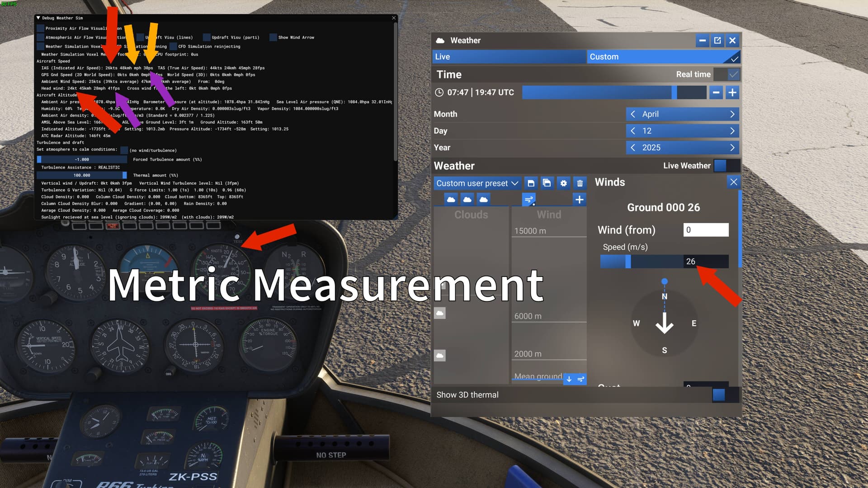Image resolution: width=868 pixels, height=488 pixels.
Task: Toggle Atmospheric Air Flow Visualisation checkbox
Action: (41, 38)
